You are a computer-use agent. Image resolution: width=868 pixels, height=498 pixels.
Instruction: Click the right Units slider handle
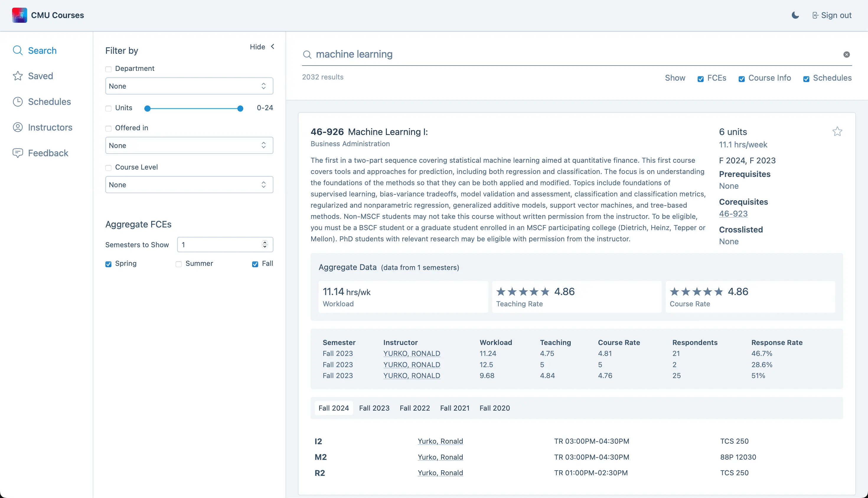(x=240, y=109)
